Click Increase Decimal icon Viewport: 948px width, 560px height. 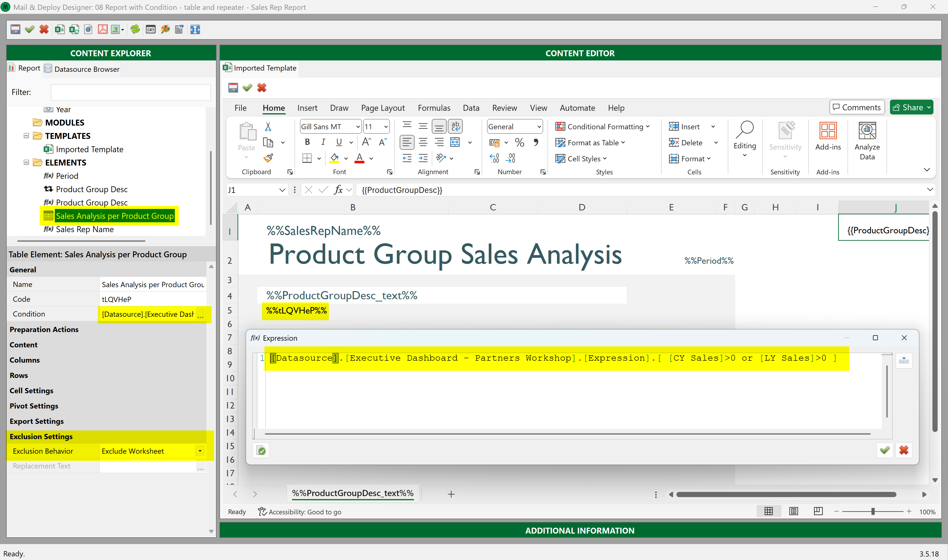pyautogui.click(x=494, y=158)
